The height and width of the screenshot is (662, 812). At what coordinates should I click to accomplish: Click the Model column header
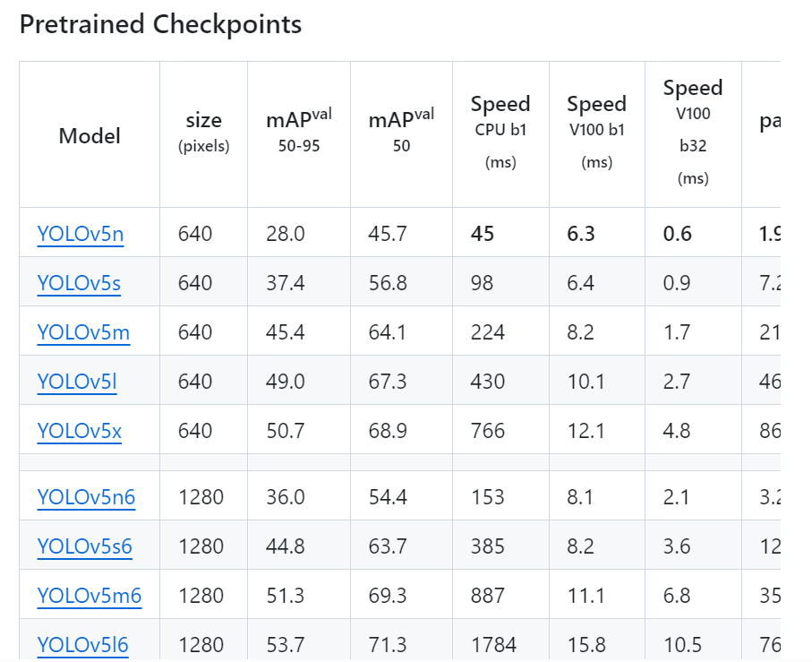click(x=90, y=136)
